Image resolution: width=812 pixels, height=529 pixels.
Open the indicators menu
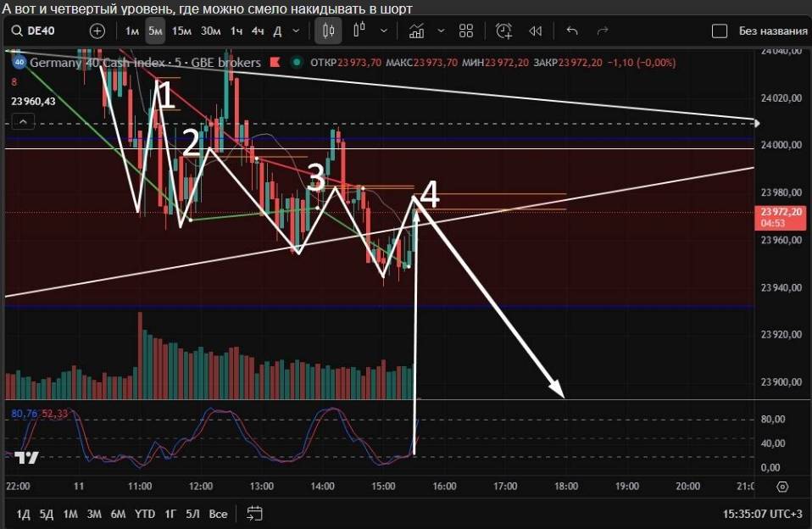coord(416,31)
